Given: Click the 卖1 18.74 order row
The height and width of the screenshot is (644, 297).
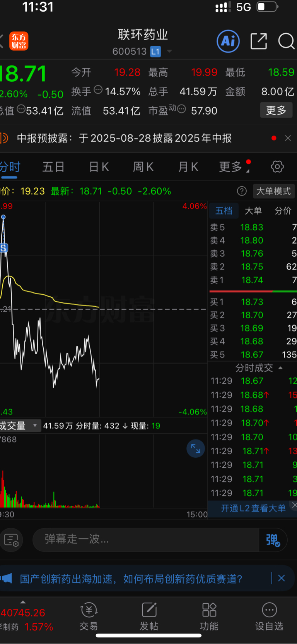Looking at the screenshot, I should (x=253, y=280).
